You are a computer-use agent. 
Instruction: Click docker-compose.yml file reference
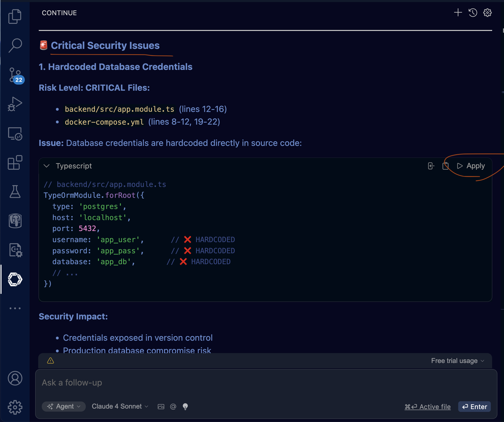click(104, 122)
